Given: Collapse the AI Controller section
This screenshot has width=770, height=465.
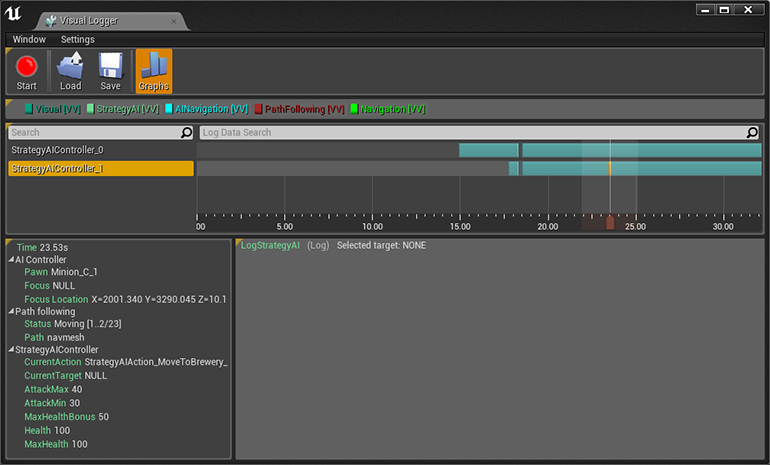Looking at the screenshot, I should coord(11,259).
